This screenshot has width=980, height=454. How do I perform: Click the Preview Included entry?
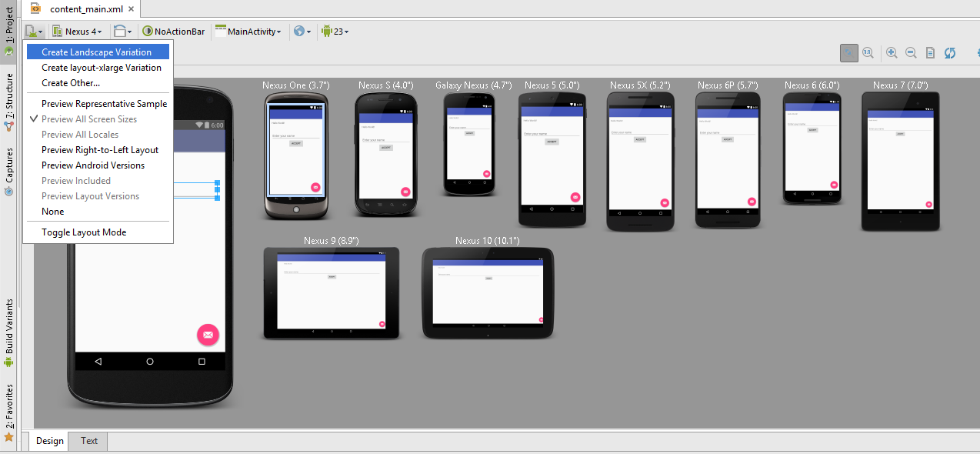click(x=98, y=181)
